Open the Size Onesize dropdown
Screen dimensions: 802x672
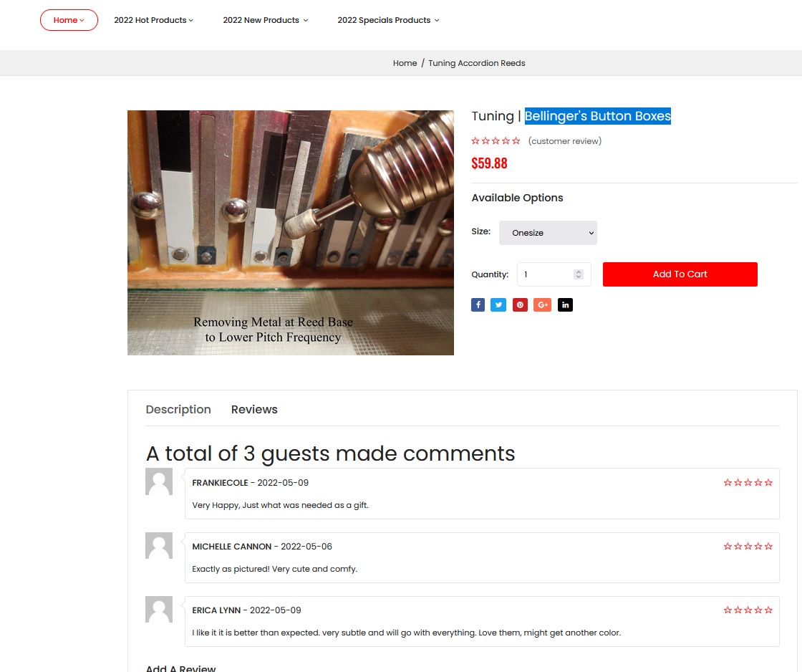(x=548, y=233)
